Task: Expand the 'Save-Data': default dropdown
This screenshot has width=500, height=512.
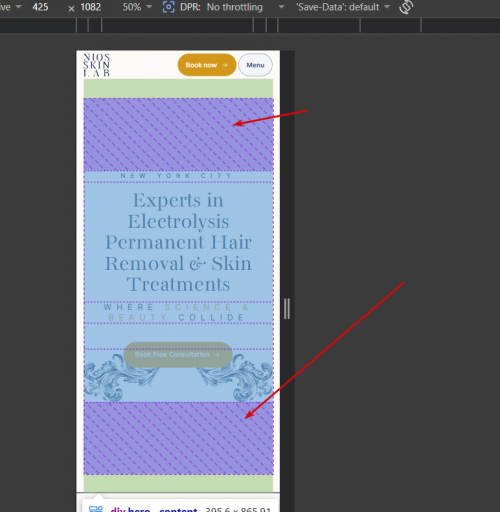Action: point(343,7)
